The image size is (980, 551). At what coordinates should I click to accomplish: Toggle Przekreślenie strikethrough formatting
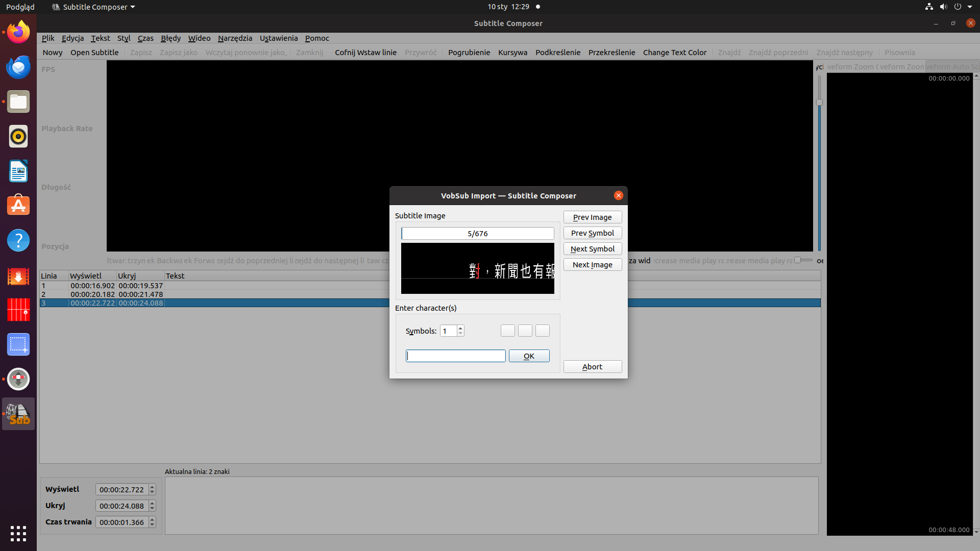tap(611, 53)
